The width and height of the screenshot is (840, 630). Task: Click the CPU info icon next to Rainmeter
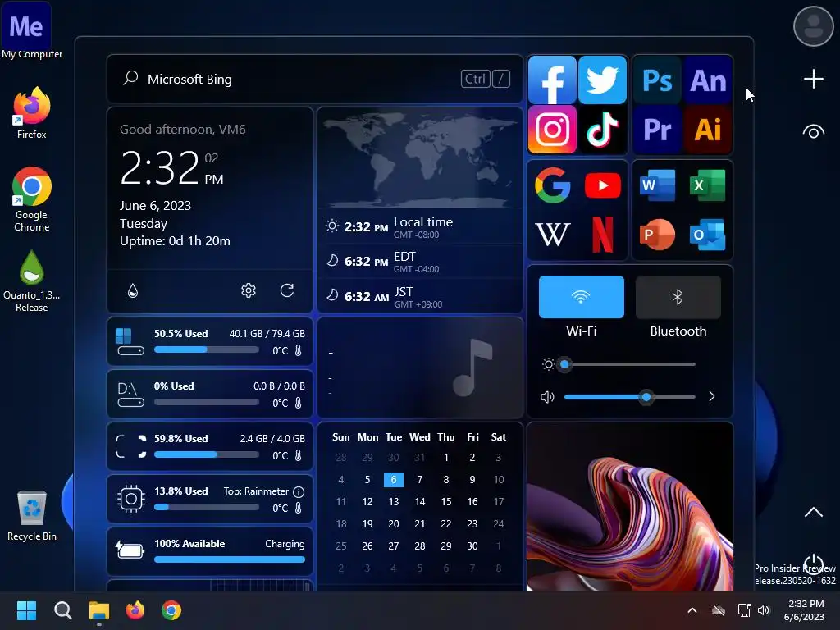299,491
